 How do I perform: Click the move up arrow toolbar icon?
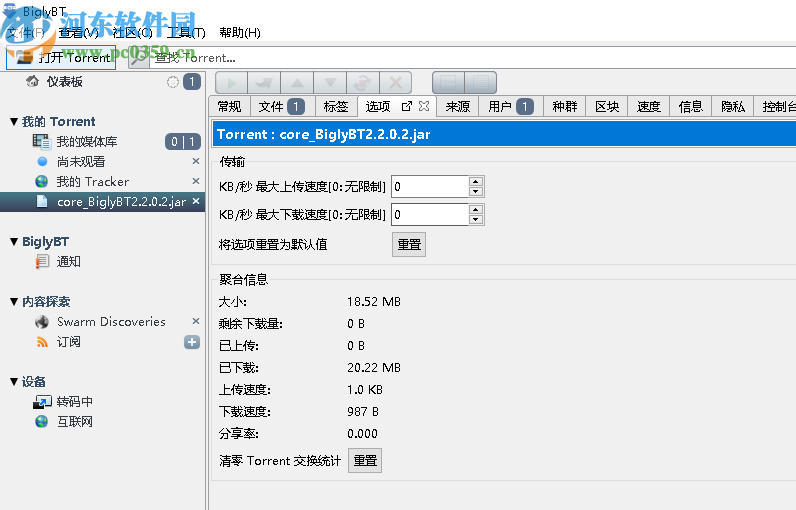pyautogui.click(x=297, y=82)
